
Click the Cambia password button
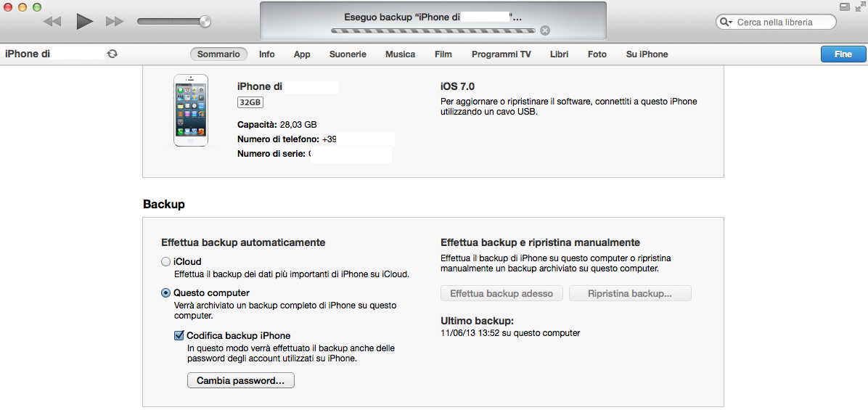tap(240, 380)
